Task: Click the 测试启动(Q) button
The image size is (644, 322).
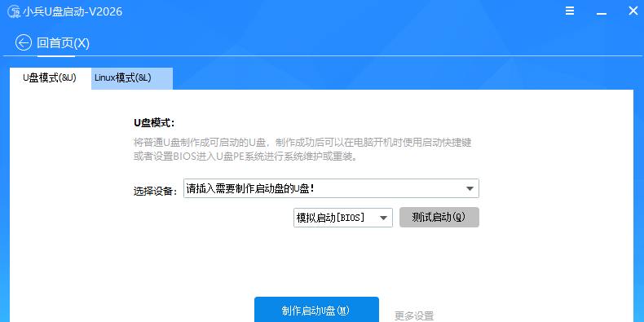Action: (x=439, y=218)
